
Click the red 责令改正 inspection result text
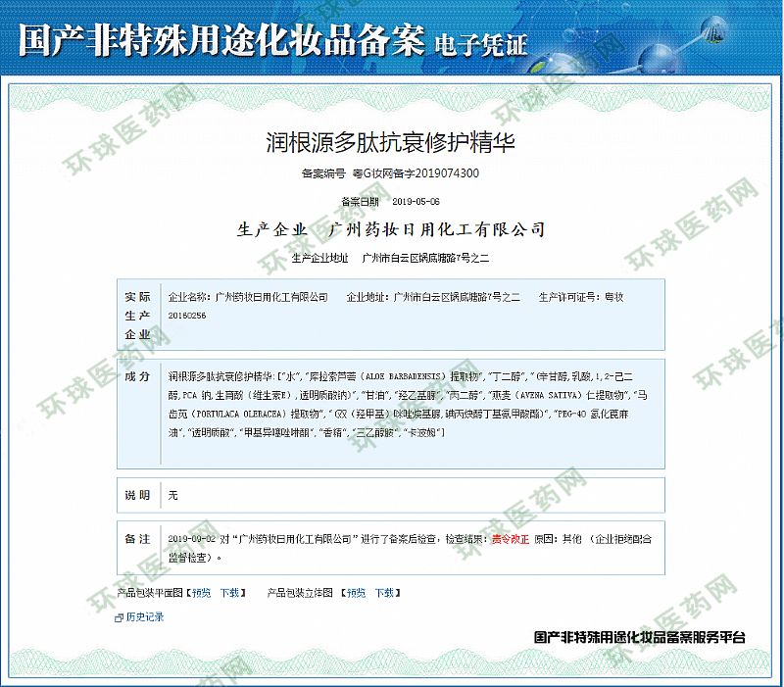coord(510,539)
